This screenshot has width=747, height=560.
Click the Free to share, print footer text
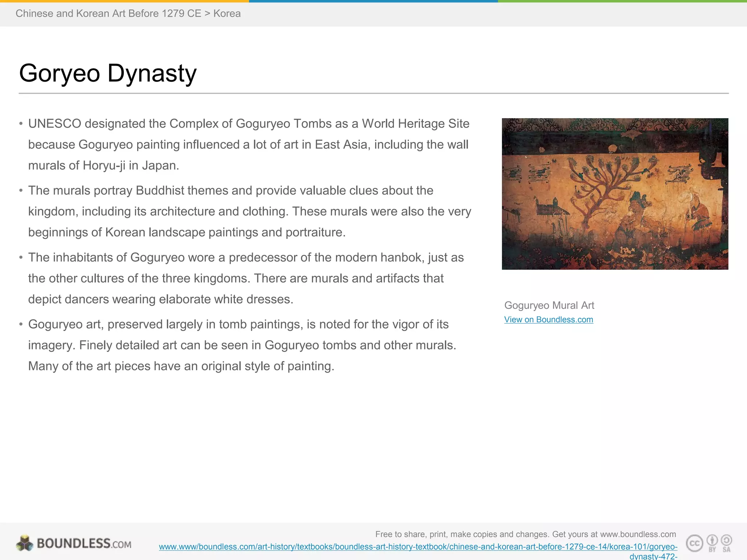click(525, 534)
